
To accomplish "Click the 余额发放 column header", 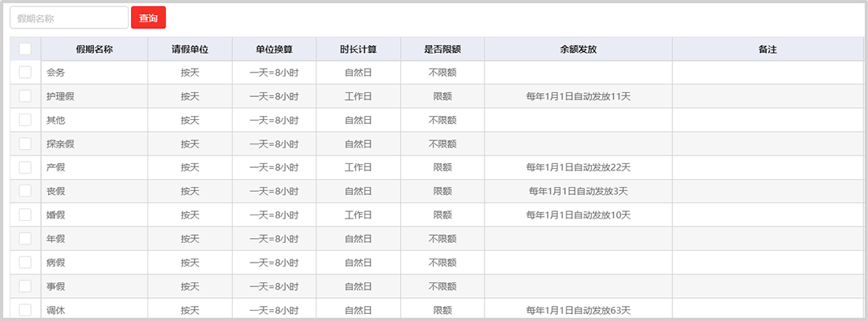I will click(578, 49).
